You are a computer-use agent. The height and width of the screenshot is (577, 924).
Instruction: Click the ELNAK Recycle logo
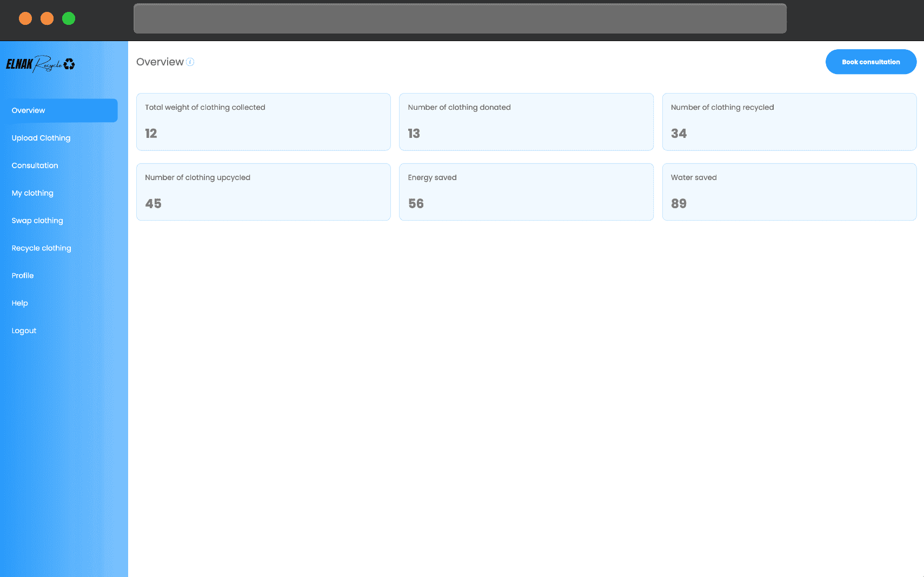coord(41,64)
